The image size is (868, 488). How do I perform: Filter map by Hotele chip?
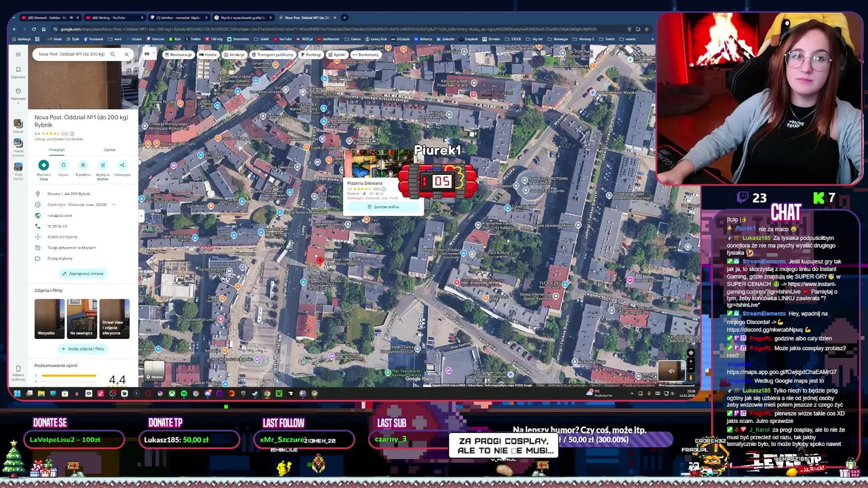point(209,54)
